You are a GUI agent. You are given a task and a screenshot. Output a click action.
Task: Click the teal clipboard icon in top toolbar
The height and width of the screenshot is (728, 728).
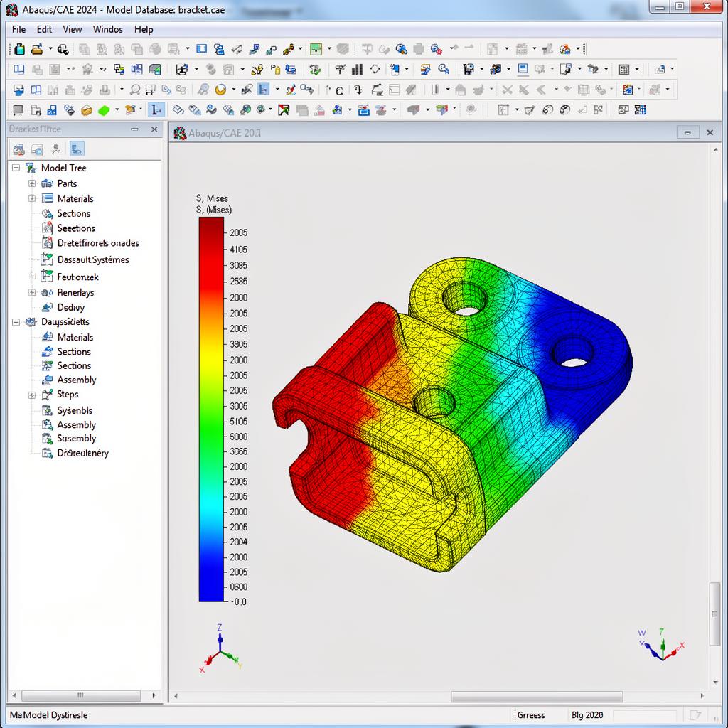[19, 49]
